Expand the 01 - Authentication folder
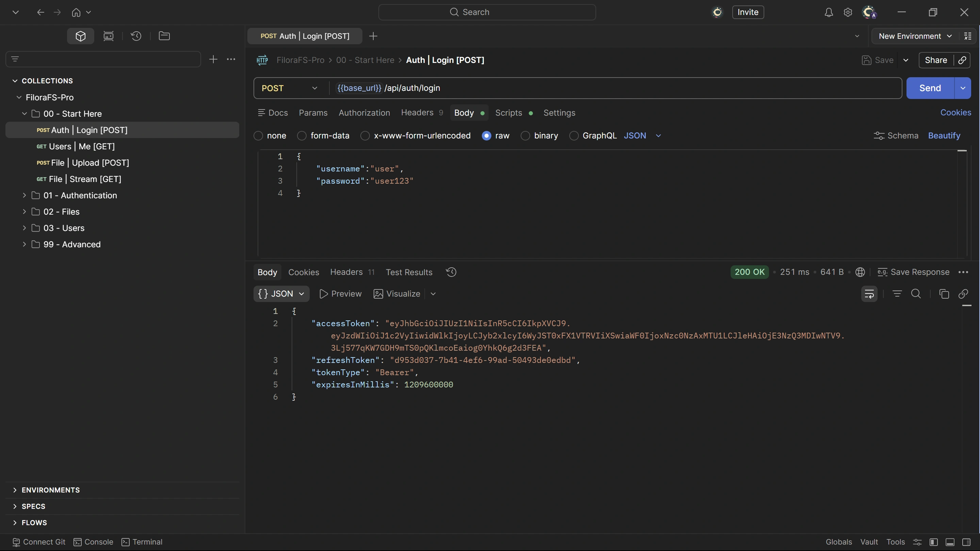Viewport: 980px width, 551px height. pos(24,196)
